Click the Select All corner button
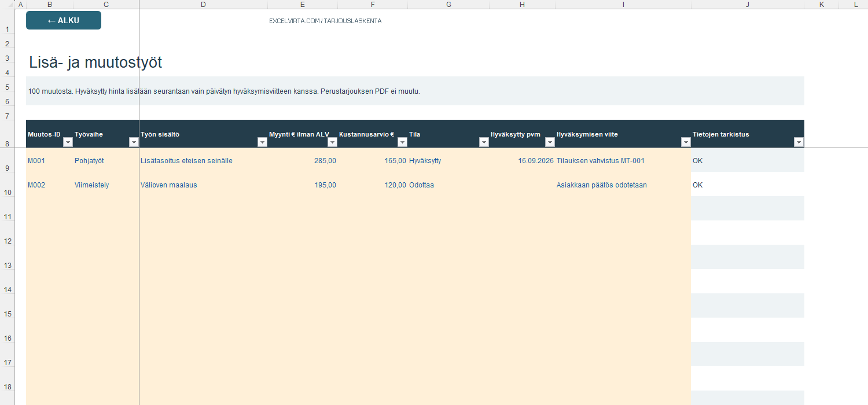Image resolution: width=868 pixels, height=405 pixels. coord(8,5)
